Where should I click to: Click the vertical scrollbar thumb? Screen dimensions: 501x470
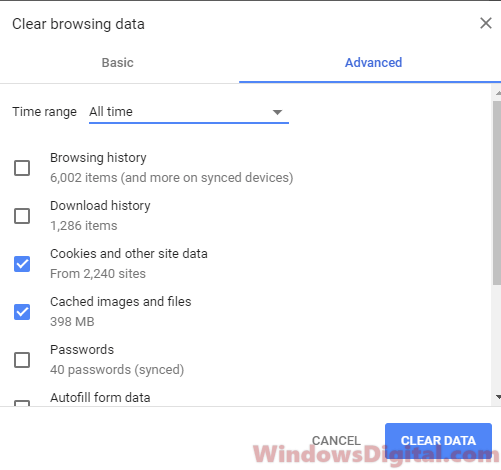pos(497,193)
